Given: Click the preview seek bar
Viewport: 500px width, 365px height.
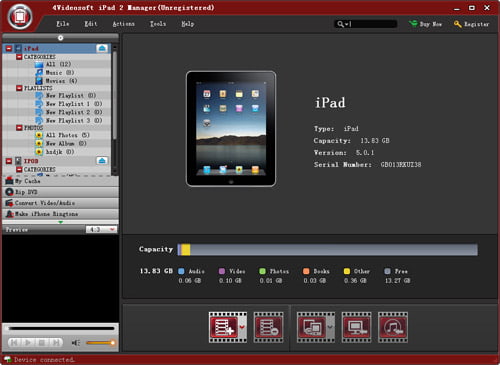Looking at the screenshot, I should pyautogui.click(x=61, y=329).
